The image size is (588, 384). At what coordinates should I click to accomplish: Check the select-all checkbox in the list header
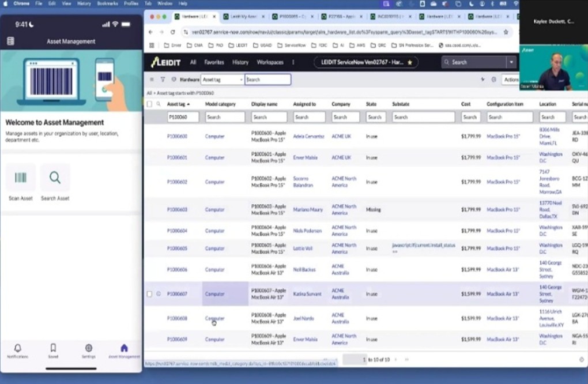pos(150,104)
